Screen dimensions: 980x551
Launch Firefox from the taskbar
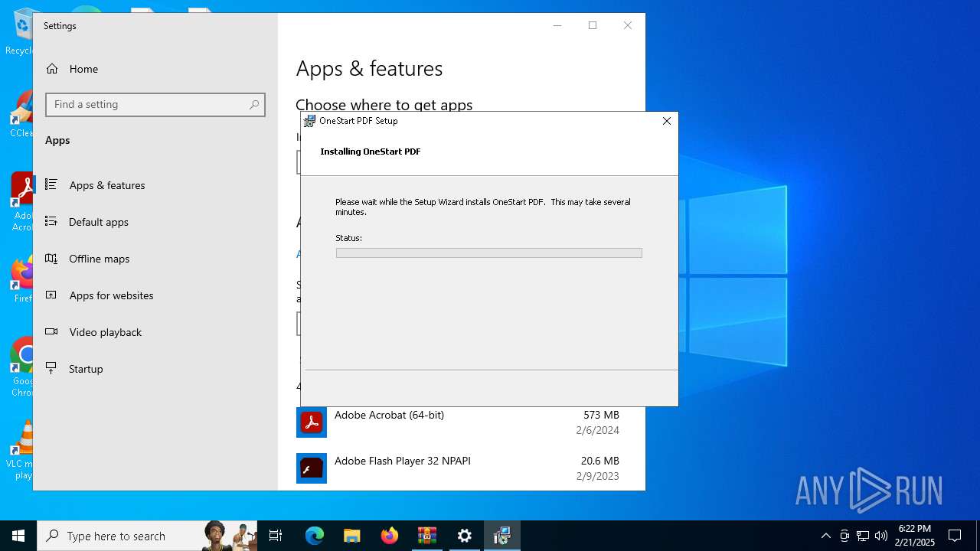click(x=390, y=536)
